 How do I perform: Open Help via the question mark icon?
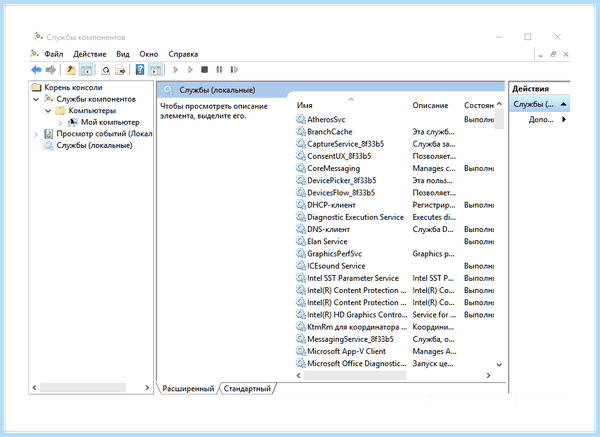(140, 70)
